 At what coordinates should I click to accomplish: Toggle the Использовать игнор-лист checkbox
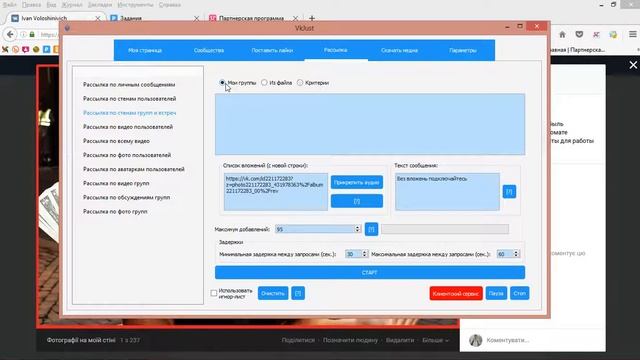click(x=214, y=293)
